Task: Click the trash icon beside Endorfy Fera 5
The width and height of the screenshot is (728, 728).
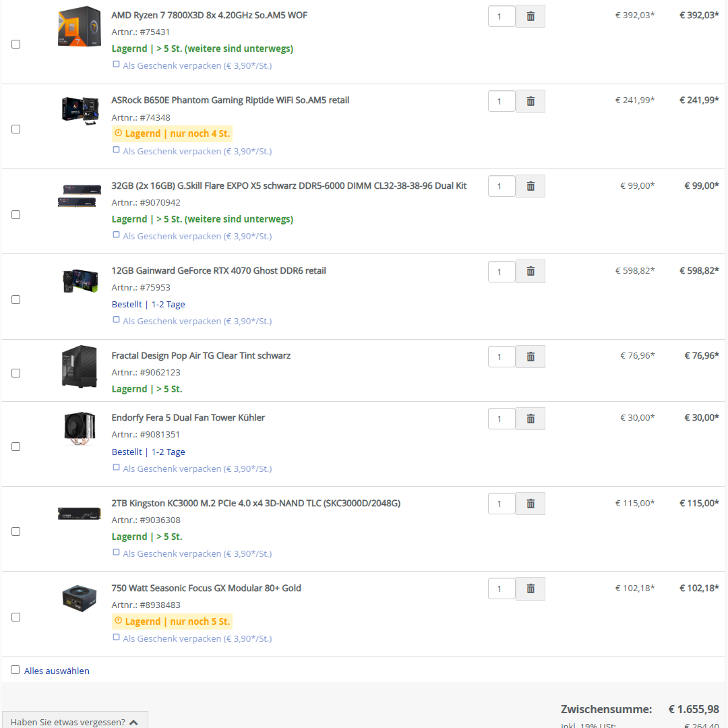Action: (x=530, y=418)
